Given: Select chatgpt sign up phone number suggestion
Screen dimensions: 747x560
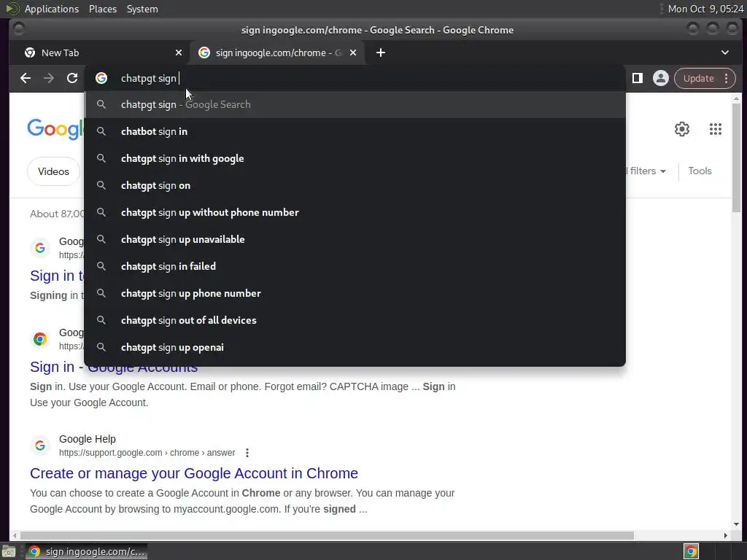Looking at the screenshot, I should [x=355, y=293].
